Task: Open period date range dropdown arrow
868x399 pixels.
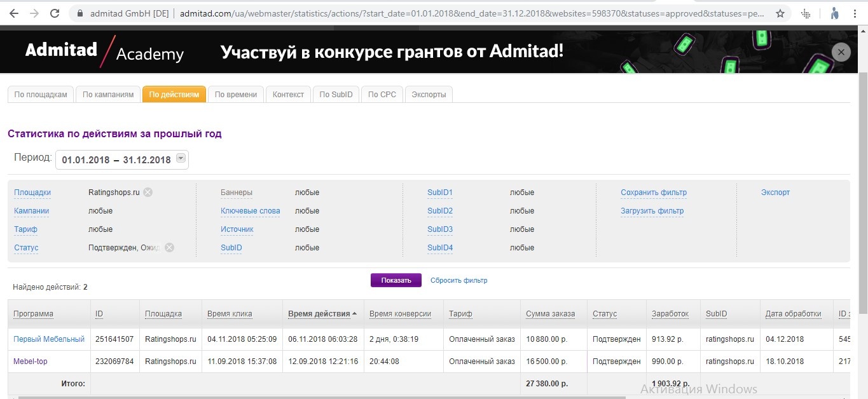Action: 181,159
